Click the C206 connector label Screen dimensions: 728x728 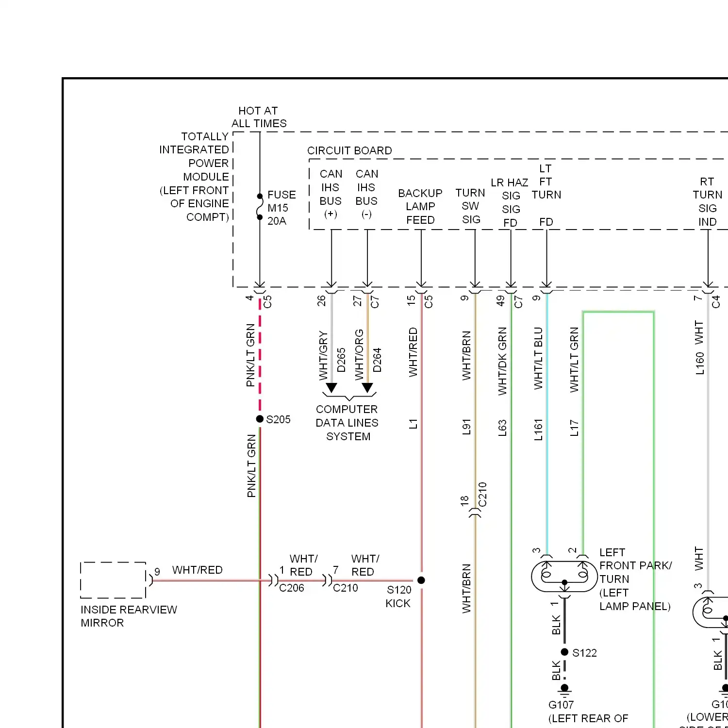tap(292, 588)
